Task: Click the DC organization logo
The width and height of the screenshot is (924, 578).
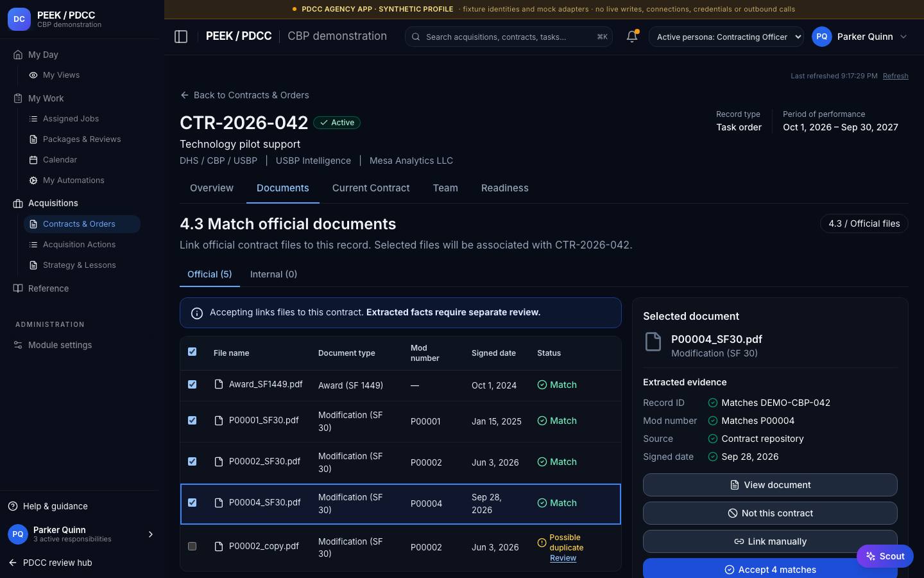Action: (x=19, y=19)
